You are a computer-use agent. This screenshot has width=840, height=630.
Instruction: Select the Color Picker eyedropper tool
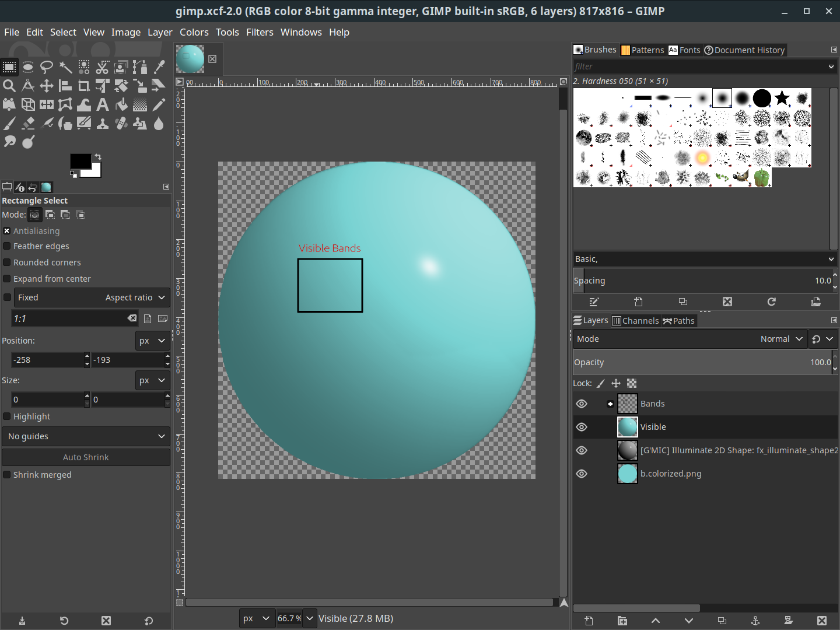159,67
